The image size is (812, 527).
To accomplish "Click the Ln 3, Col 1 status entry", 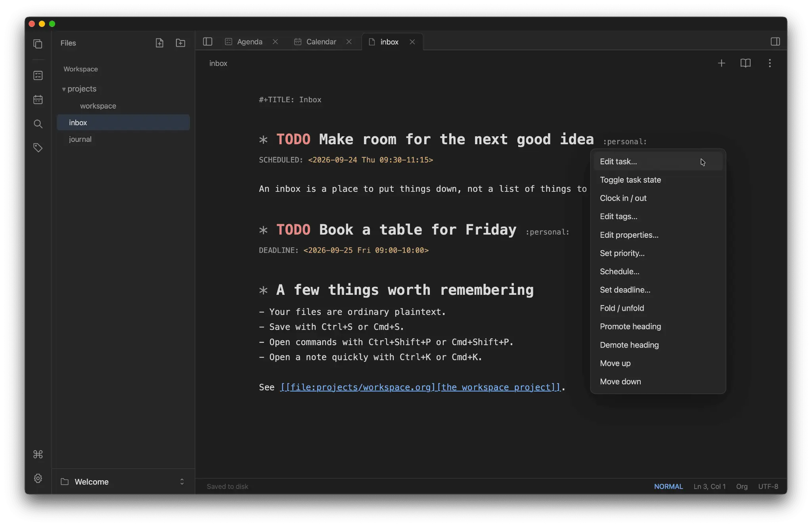I will [x=710, y=486].
